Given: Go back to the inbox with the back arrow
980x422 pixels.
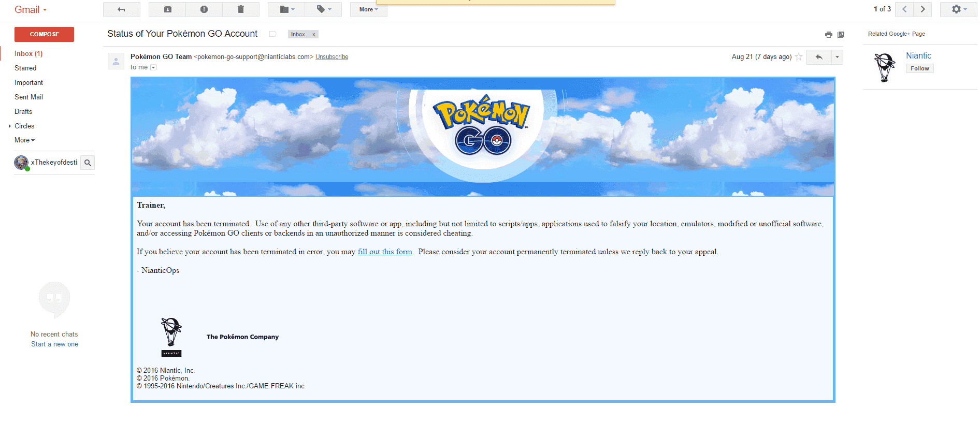Looking at the screenshot, I should point(122,9).
